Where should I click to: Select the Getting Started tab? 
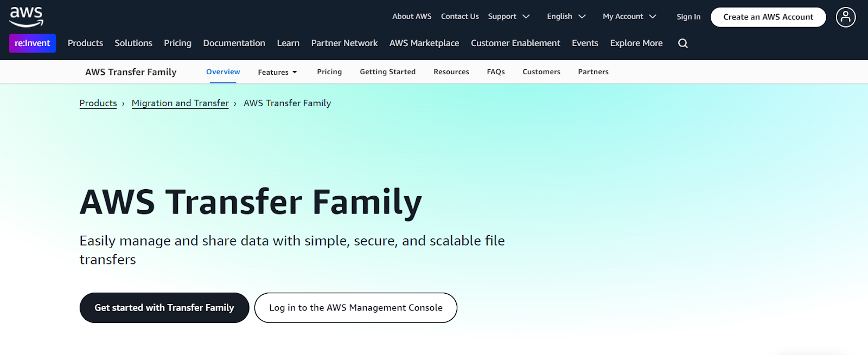click(387, 72)
